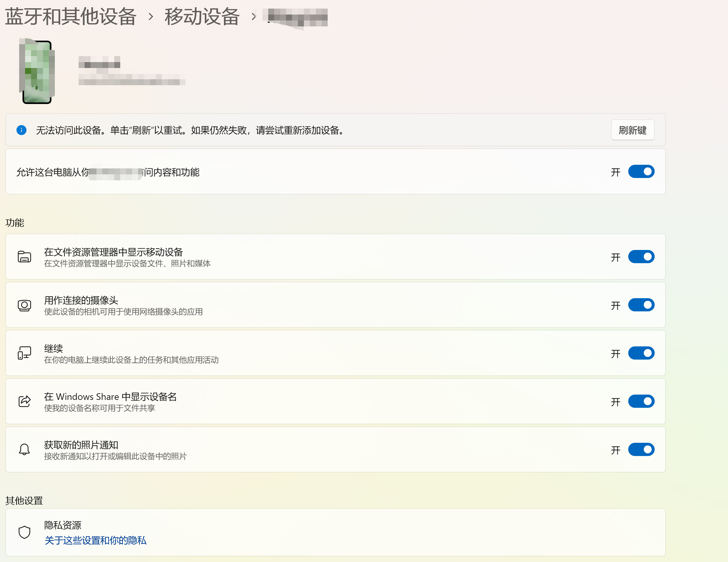Image resolution: width=728 pixels, height=562 pixels.
Task: Click chevron after 蓝牙和其他设备 breadcrumb
Action: coord(151,16)
